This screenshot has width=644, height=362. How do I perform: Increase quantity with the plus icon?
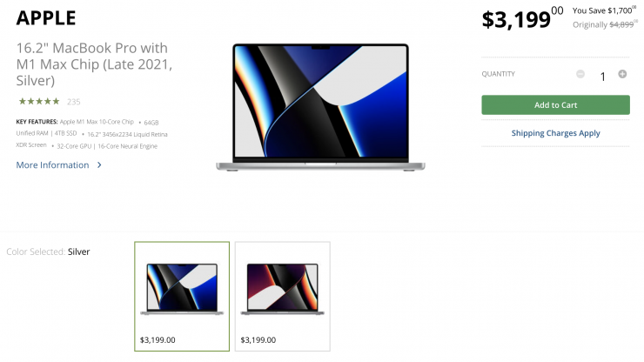622,74
